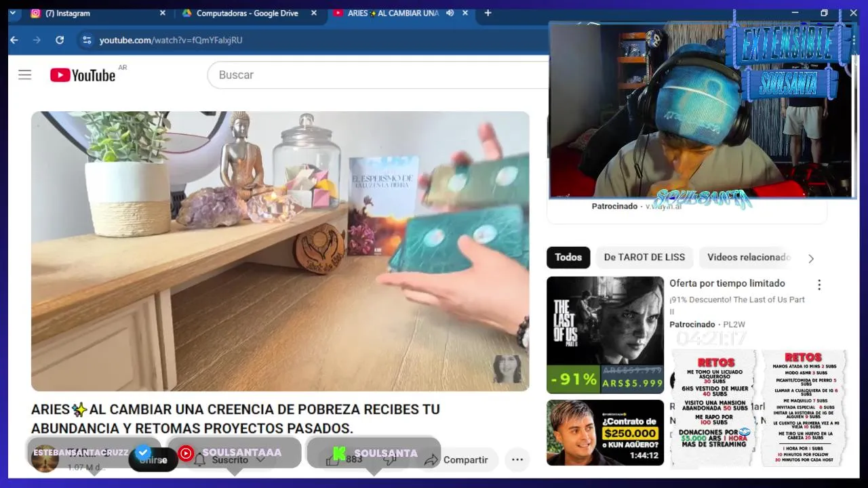Open Oferta por tiempo limitado ad title
868x488 pixels.
727,283
